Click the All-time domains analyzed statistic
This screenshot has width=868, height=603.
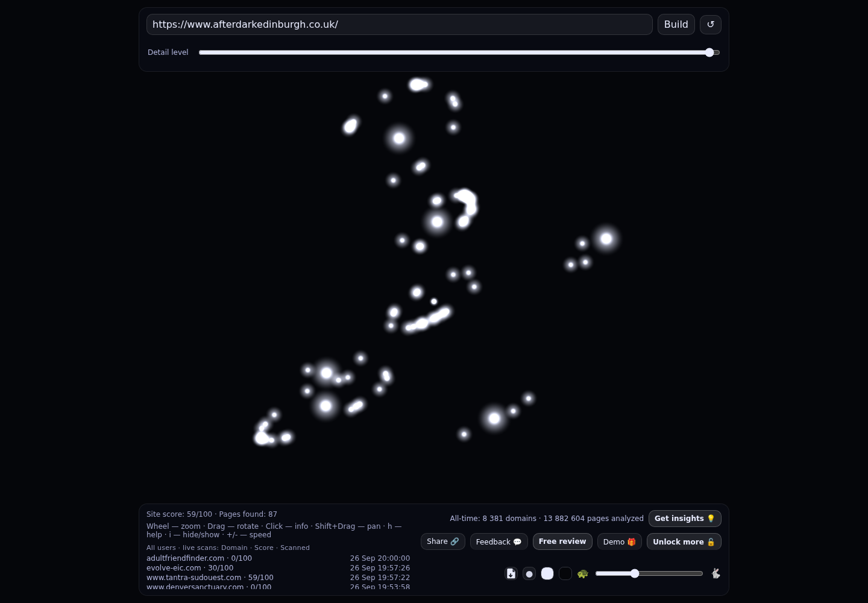click(547, 519)
